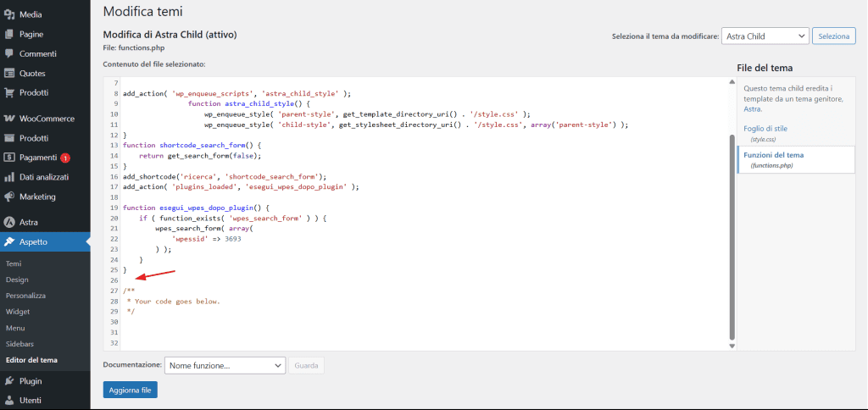
Task: Open Personalizza submenu item
Action: coord(25,296)
